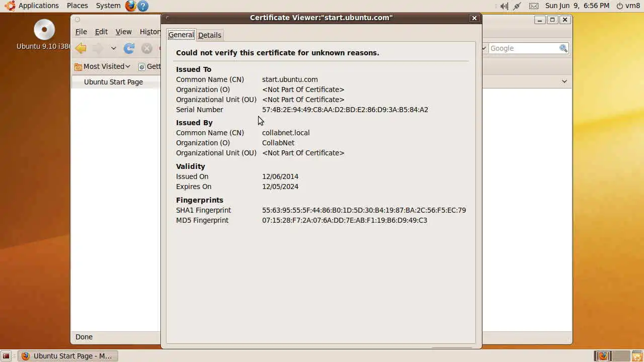Click issuer organization CollabNet
The height and width of the screenshot is (362, 644).
[x=278, y=143]
